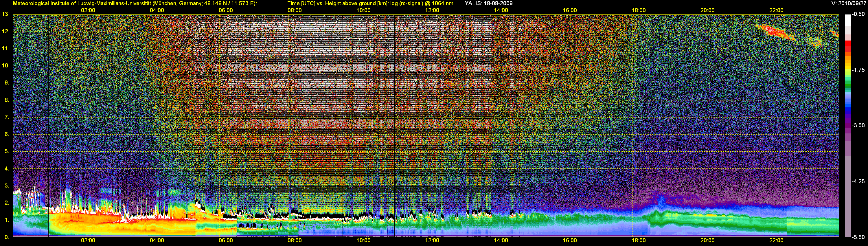Select the 08:00 tick label at the top
This screenshot has width=868, height=246.
[295, 10]
